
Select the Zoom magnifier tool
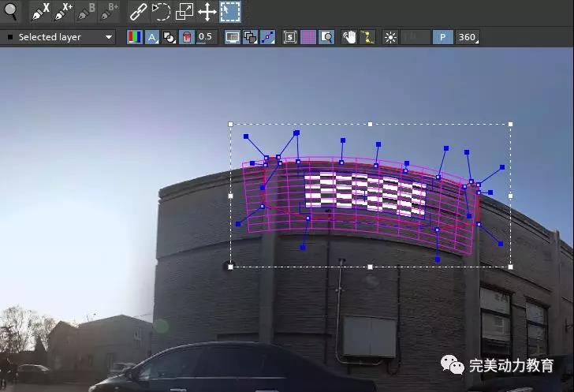coord(10,12)
